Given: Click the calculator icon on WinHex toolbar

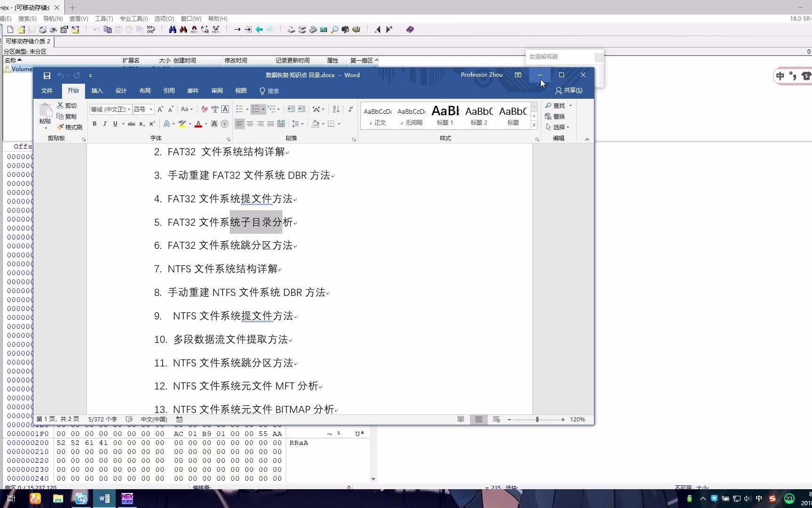Looking at the screenshot, I should [x=323, y=29].
